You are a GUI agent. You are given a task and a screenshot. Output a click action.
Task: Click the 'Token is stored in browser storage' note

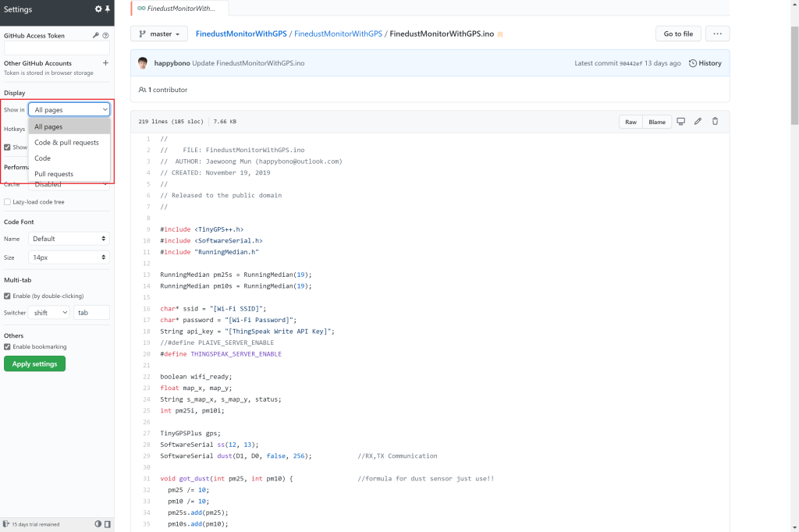(48, 73)
